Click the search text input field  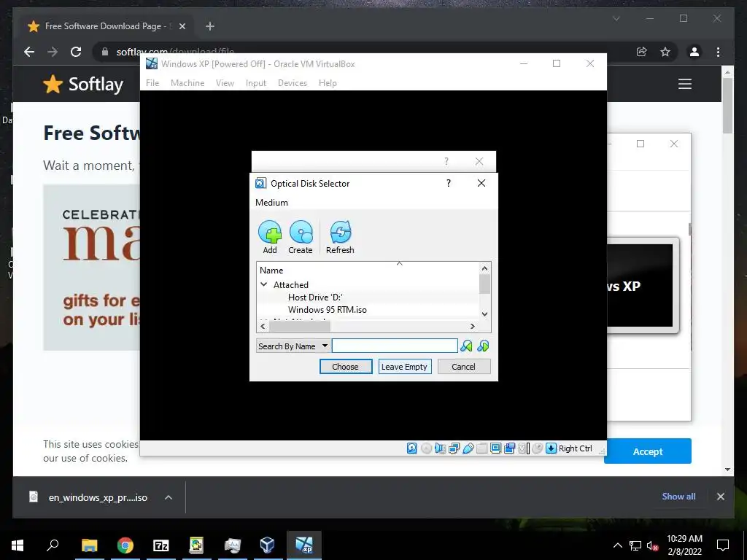pyautogui.click(x=395, y=346)
